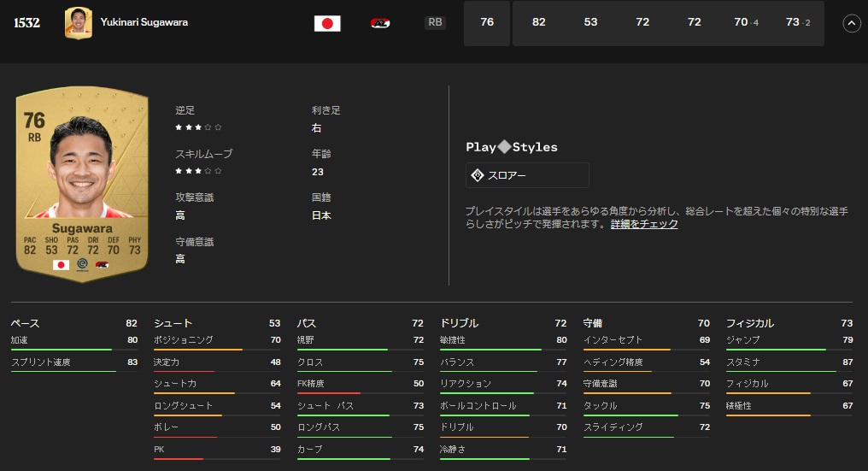Click the スタミナ stat bar
The height and width of the screenshot is (471, 868).
point(776,371)
